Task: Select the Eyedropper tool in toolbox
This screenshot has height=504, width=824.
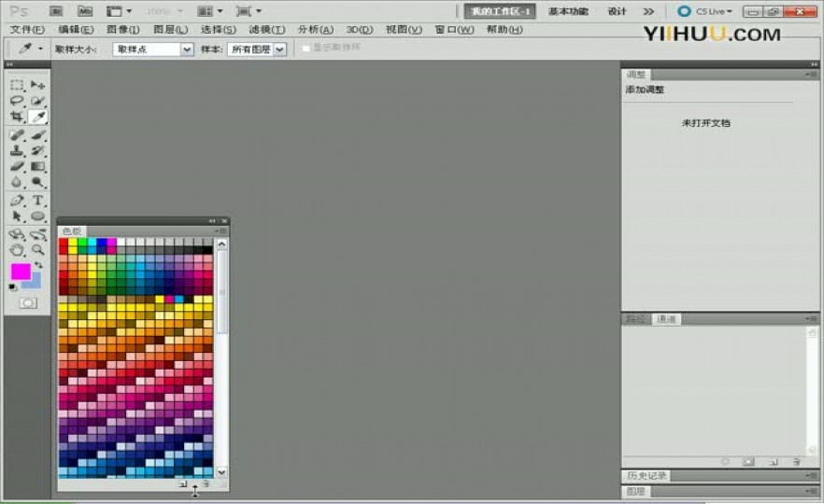Action: pos(37,117)
